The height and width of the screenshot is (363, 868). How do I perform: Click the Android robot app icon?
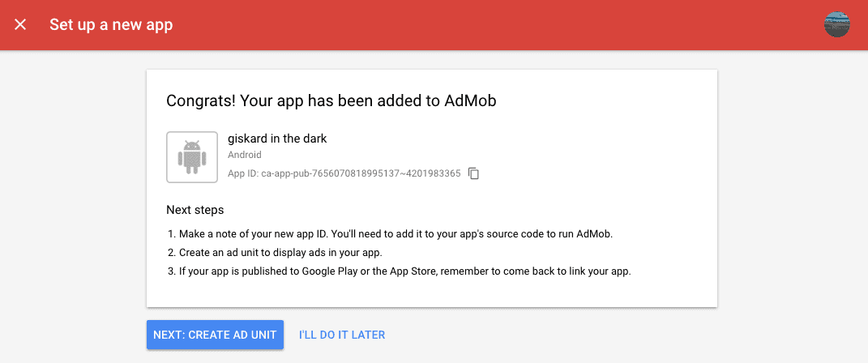[191, 157]
